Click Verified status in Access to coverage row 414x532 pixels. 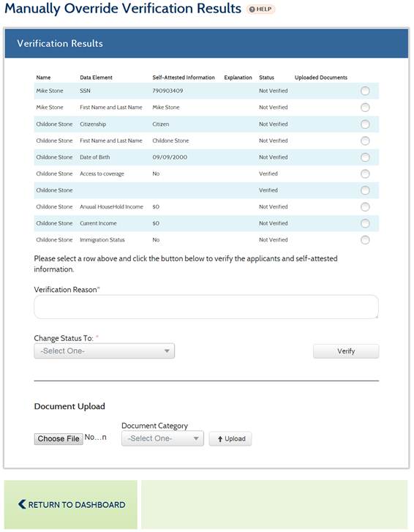click(268, 173)
